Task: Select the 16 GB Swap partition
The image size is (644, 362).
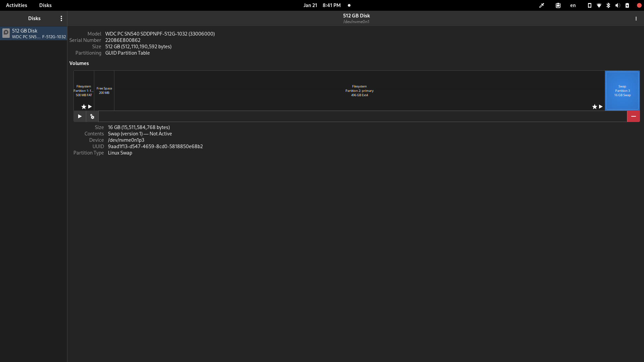Action: [x=622, y=90]
